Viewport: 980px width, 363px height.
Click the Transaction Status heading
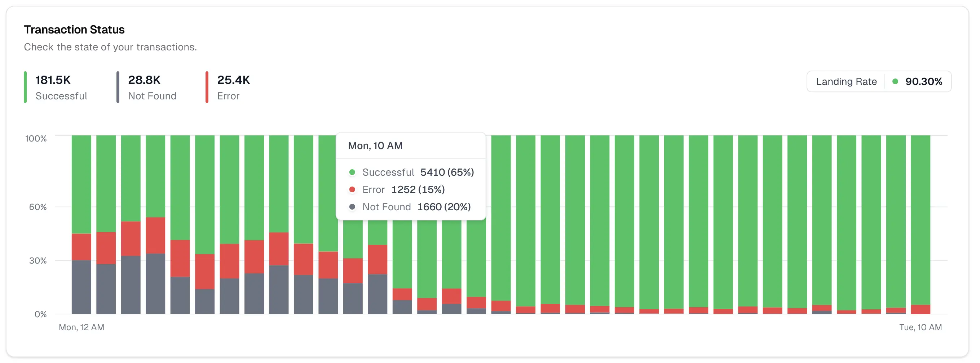[x=75, y=29]
